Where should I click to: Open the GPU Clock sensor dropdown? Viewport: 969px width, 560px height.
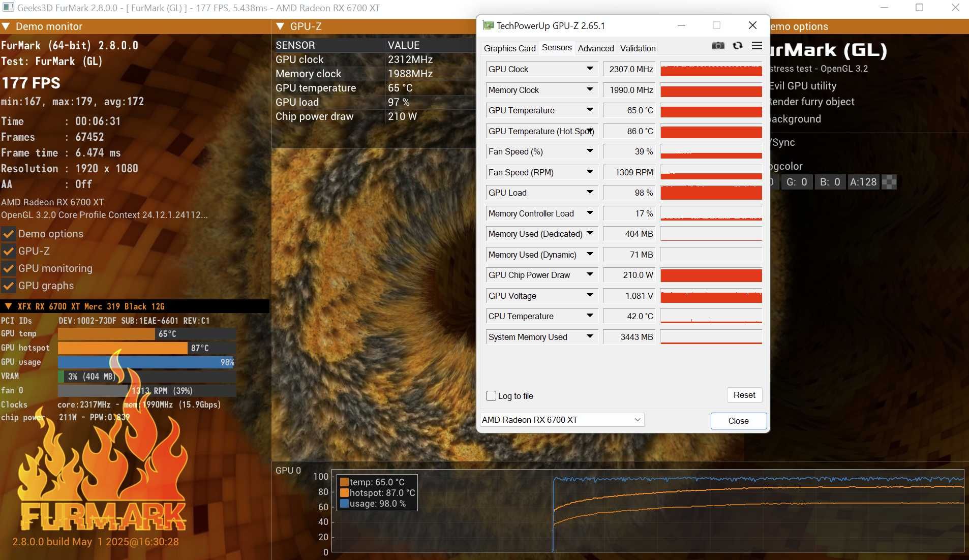click(x=590, y=69)
